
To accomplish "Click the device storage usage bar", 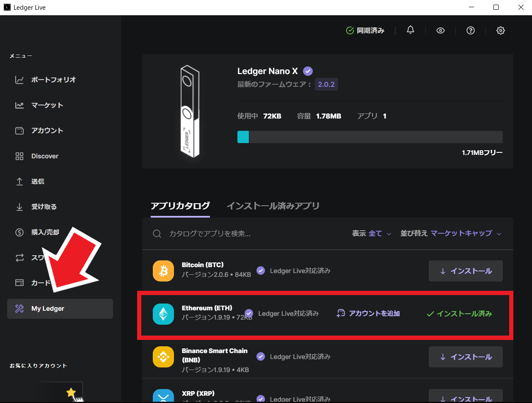I will point(370,137).
